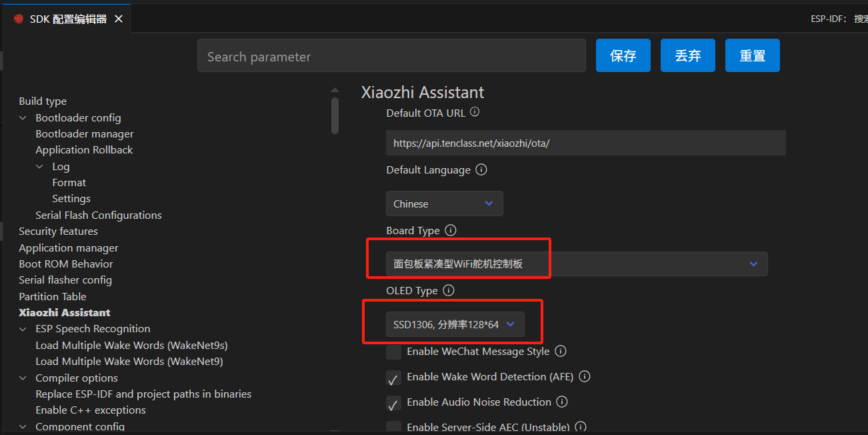Enable WeChat Message Style checkbox
The image size is (868, 435).
pyautogui.click(x=394, y=352)
